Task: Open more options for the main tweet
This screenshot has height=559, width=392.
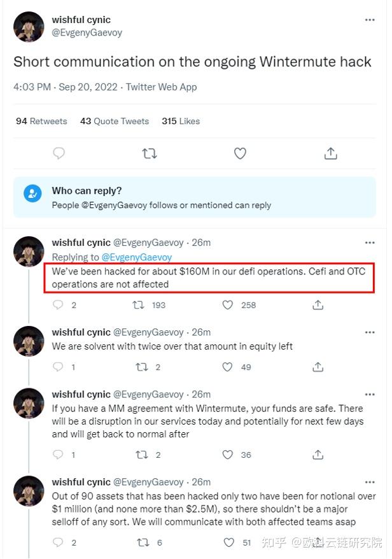Action: click(x=370, y=20)
